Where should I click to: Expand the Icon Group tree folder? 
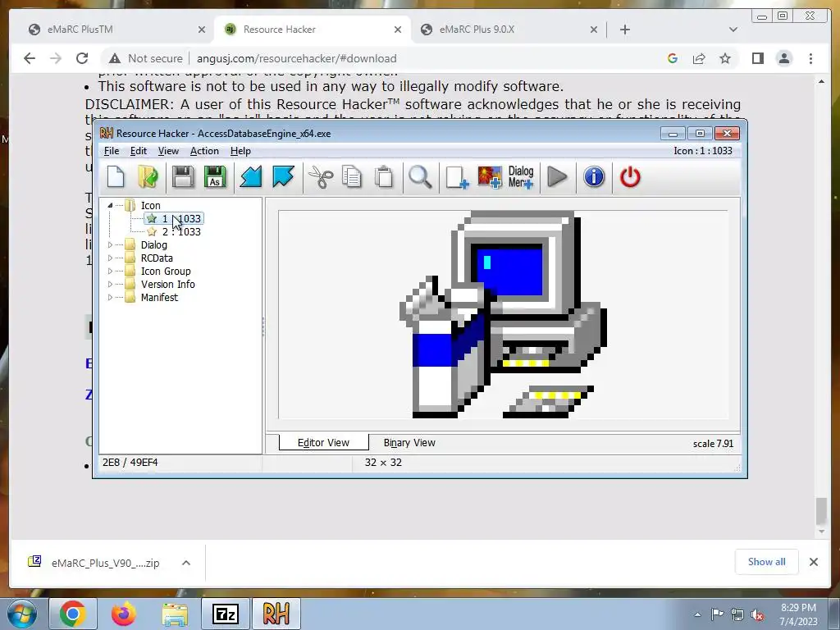[x=110, y=271]
